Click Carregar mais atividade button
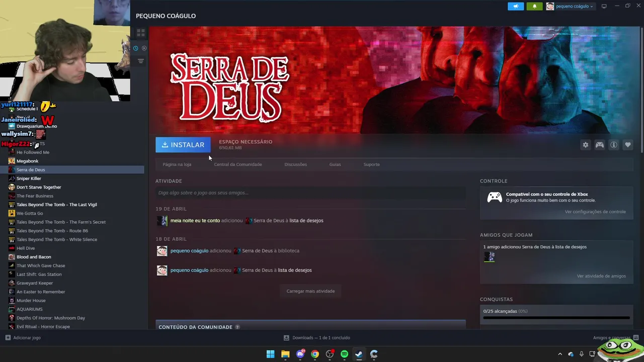Viewport: 644px width, 362px height. (310, 291)
